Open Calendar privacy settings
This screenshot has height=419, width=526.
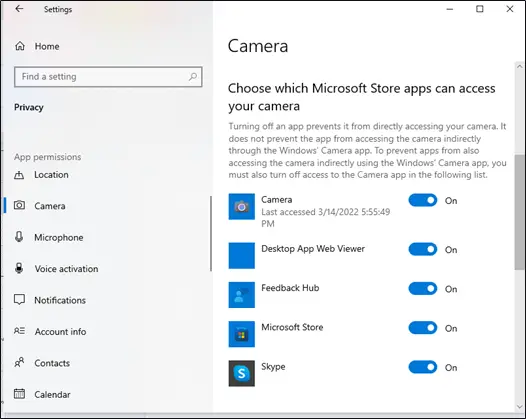tap(52, 395)
